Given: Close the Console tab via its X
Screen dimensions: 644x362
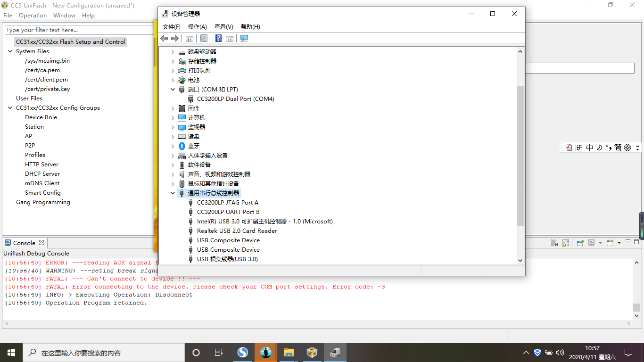Looking at the screenshot, I should [41, 243].
